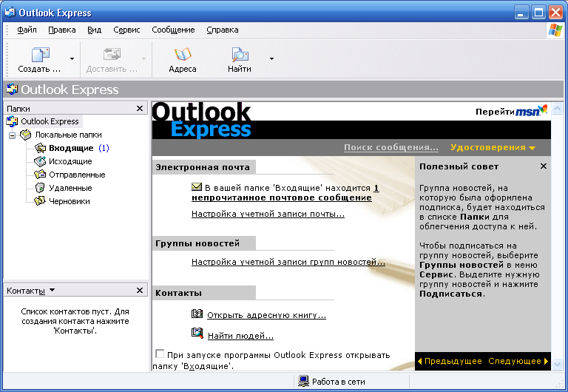Select Outlook Express root in folder tree
The height and width of the screenshot is (392, 568).
pos(50,121)
